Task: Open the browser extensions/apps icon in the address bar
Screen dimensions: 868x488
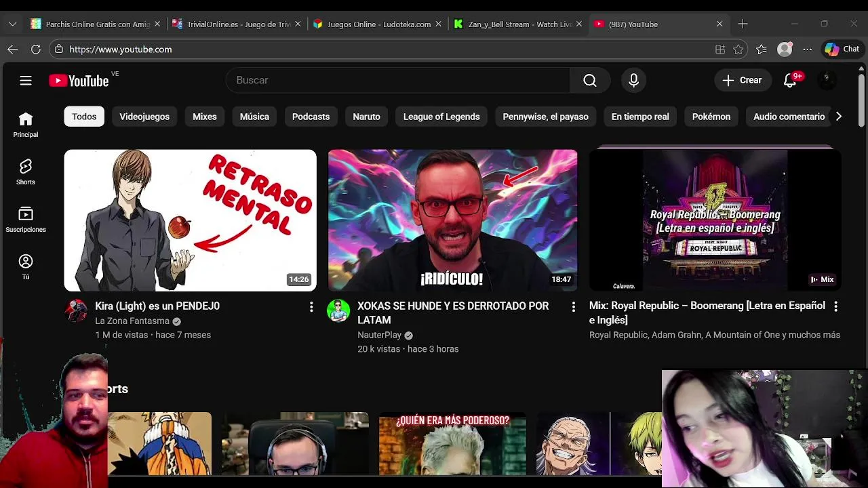Action: pyautogui.click(x=720, y=49)
